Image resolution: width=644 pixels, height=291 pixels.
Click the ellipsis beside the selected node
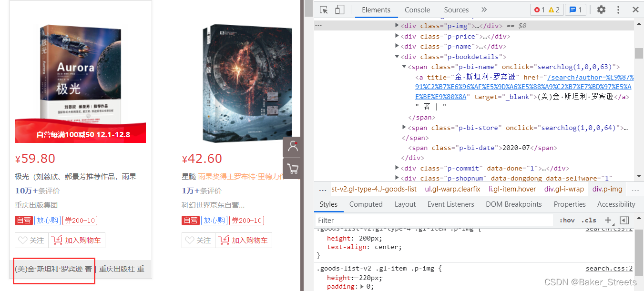coord(318,26)
